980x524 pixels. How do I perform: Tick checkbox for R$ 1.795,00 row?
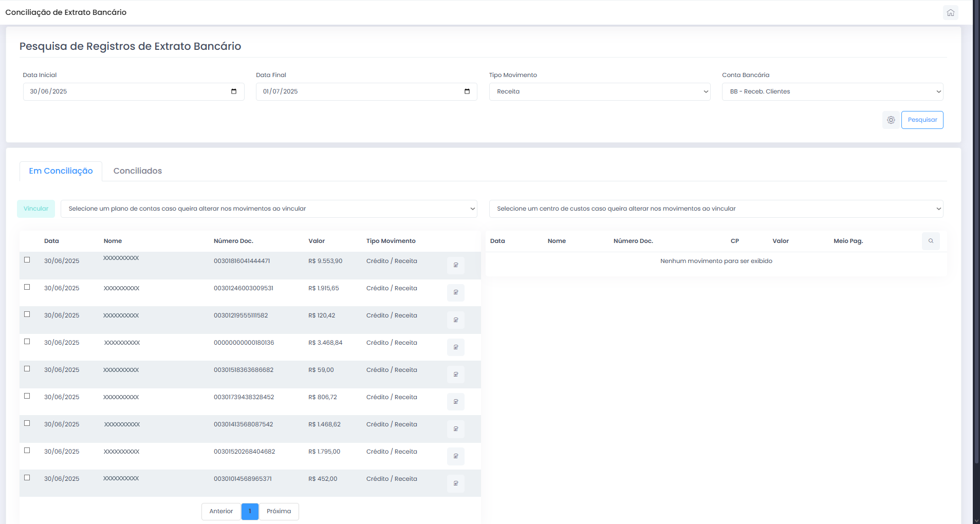[x=27, y=451]
